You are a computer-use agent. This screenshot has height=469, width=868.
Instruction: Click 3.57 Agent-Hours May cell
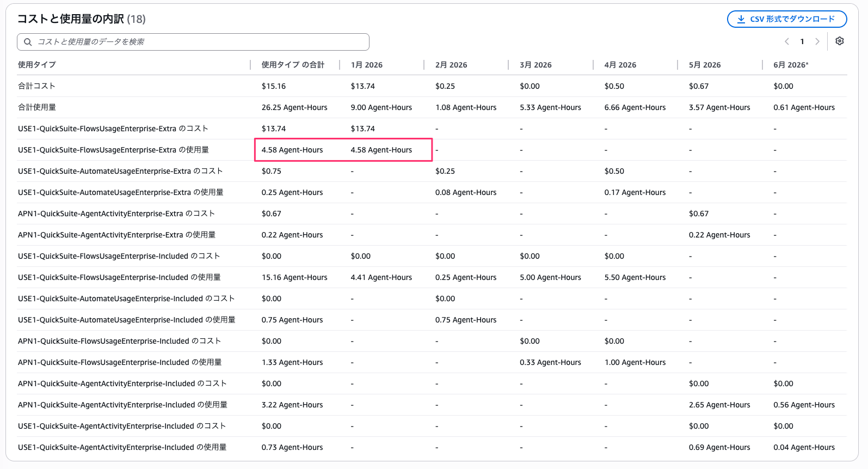(x=719, y=107)
